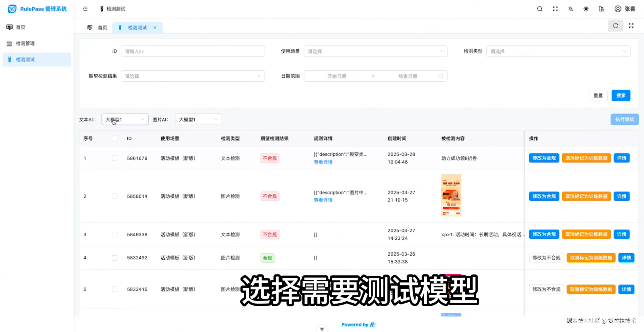Image resolution: width=644 pixels, height=332 pixels.
Task: Open the 期望检测结果 dropdown
Action: click(193, 76)
